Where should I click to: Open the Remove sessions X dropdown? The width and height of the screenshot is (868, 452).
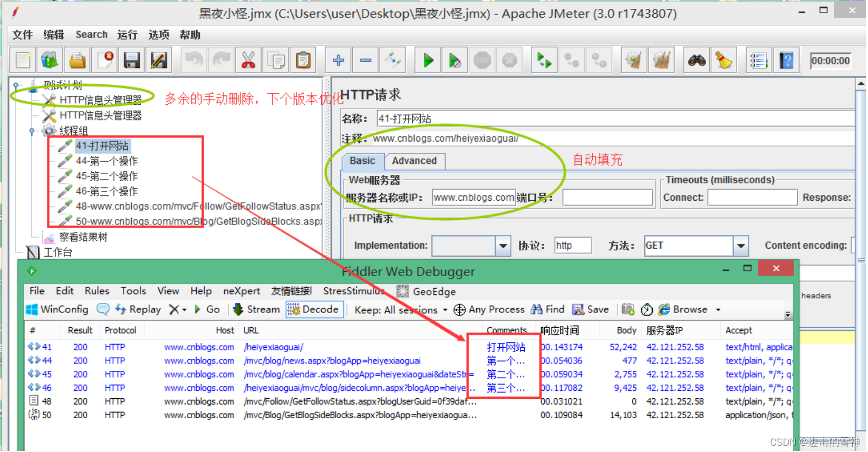pyautogui.click(x=178, y=309)
